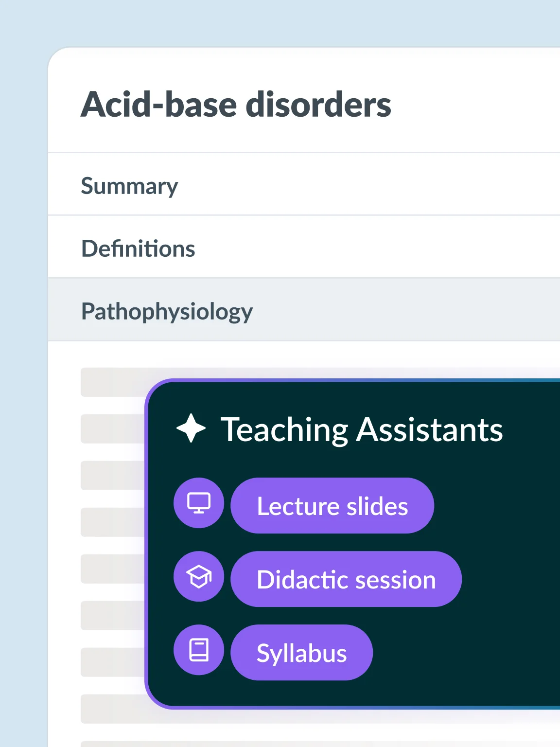Select the Definitions section
Viewport: 560px width, 747px height.
click(139, 248)
